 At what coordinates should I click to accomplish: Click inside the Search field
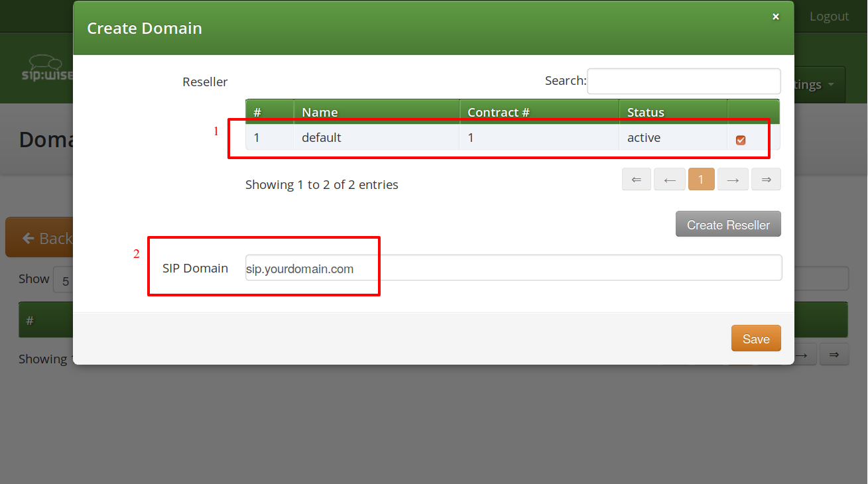coord(683,80)
